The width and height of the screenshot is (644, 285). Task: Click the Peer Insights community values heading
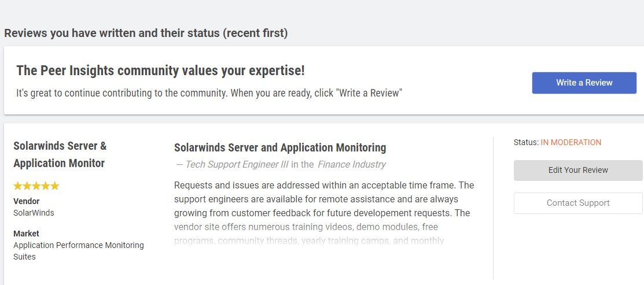point(161,71)
